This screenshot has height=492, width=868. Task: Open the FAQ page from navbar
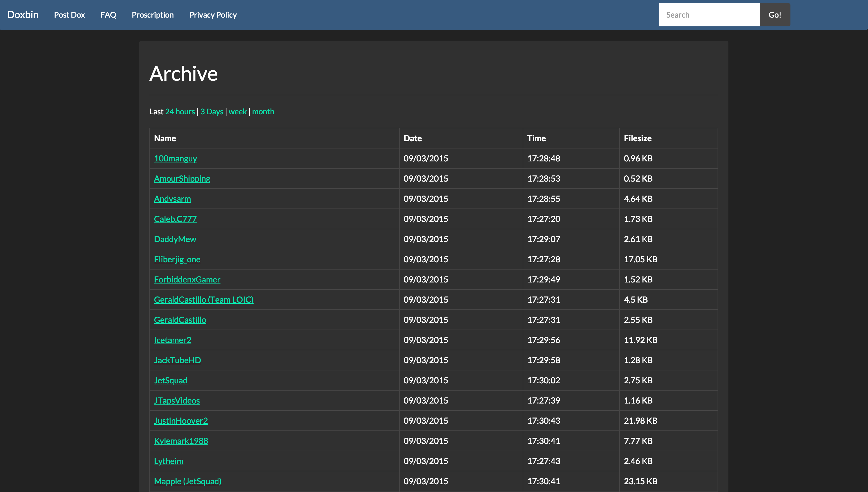pyautogui.click(x=108, y=15)
